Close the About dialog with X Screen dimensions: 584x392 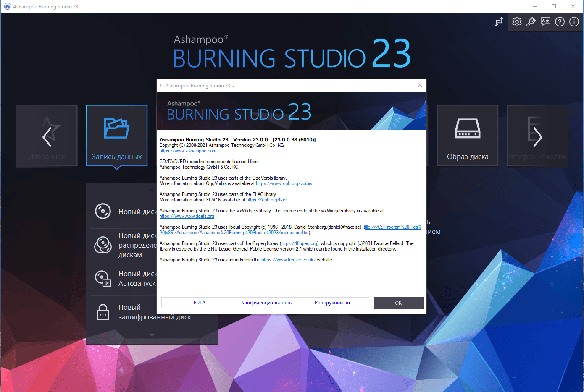click(420, 85)
